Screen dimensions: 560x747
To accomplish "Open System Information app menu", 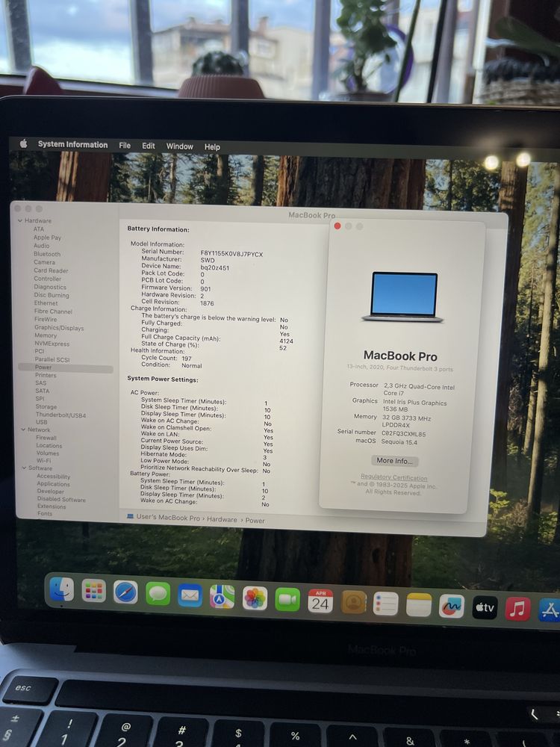I will [x=73, y=144].
